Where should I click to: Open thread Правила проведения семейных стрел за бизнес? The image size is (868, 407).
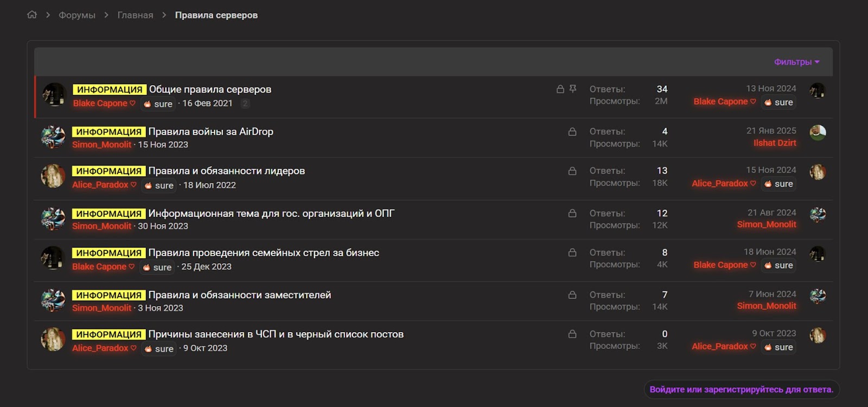point(264,253)
